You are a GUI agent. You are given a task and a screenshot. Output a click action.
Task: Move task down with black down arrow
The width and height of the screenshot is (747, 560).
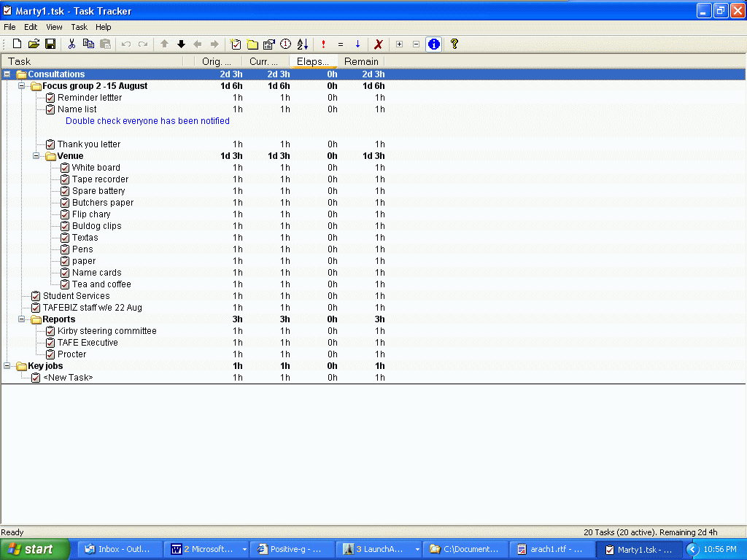tap(182, 44)
